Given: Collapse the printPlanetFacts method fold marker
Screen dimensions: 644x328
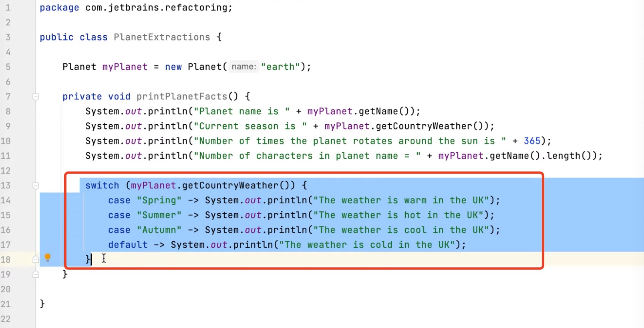Looking at the screenshot, I should click(36, 97).
